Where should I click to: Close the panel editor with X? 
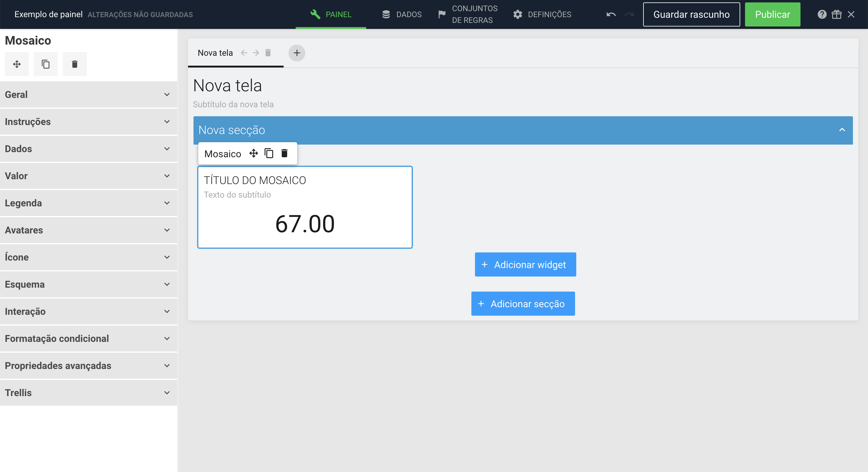coord(851,14)
